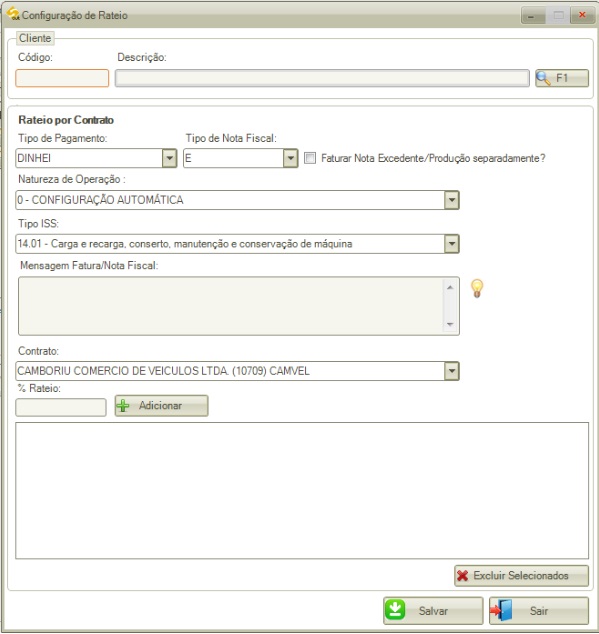The image size is (599, 634).
Task: Expand the Natureza de Operação dropdown
Action: (451, 200)
